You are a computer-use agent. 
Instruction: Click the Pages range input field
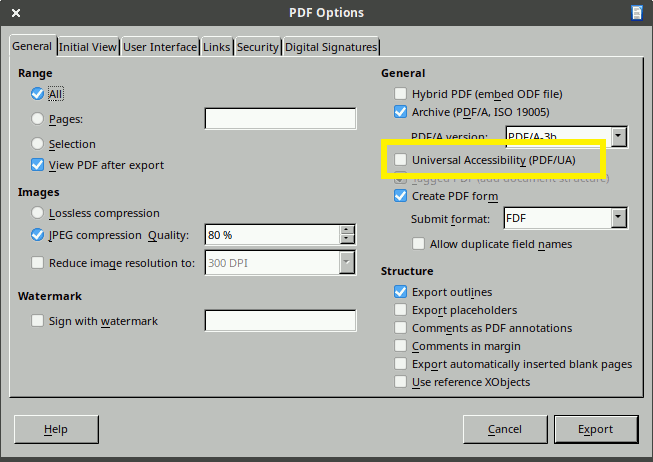click(x=280, y=119)
